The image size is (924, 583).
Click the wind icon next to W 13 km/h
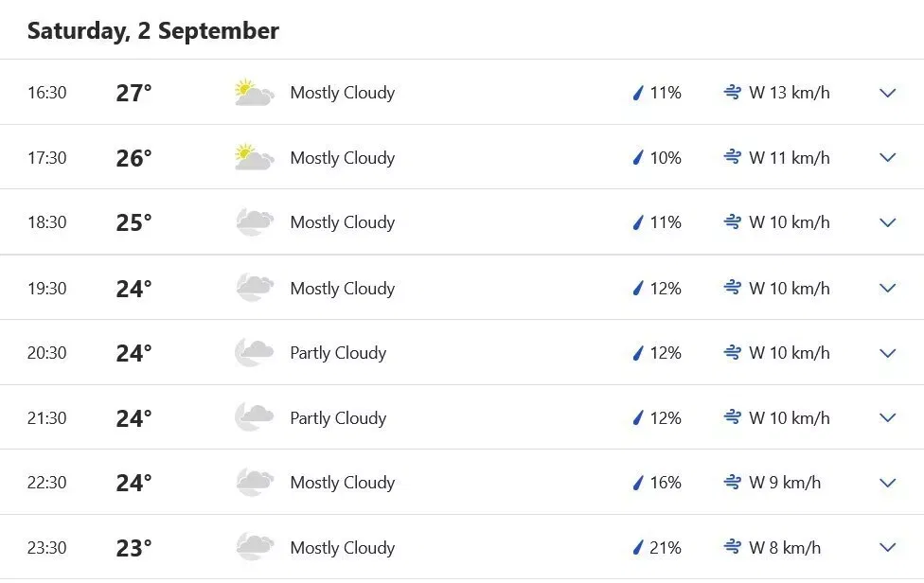pos(731,93)
